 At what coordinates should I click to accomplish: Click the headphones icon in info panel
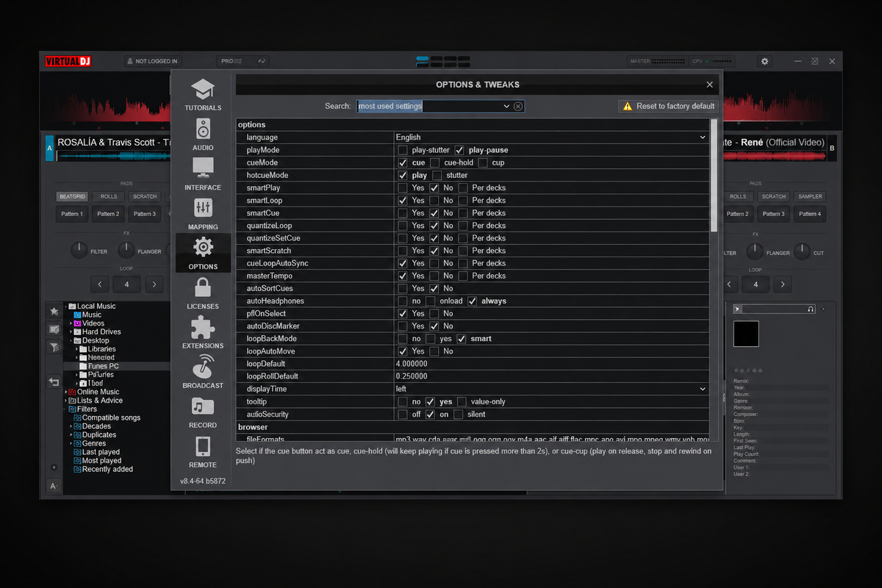(811, 309)
